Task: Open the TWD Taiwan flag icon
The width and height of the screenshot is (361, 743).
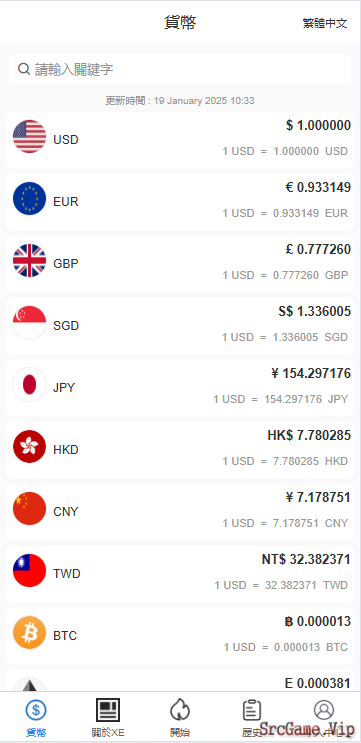Action: pos(29,571)
